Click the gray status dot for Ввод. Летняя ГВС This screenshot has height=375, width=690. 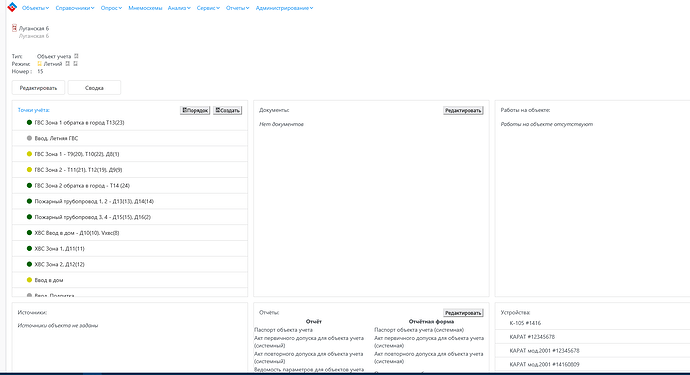29,138
